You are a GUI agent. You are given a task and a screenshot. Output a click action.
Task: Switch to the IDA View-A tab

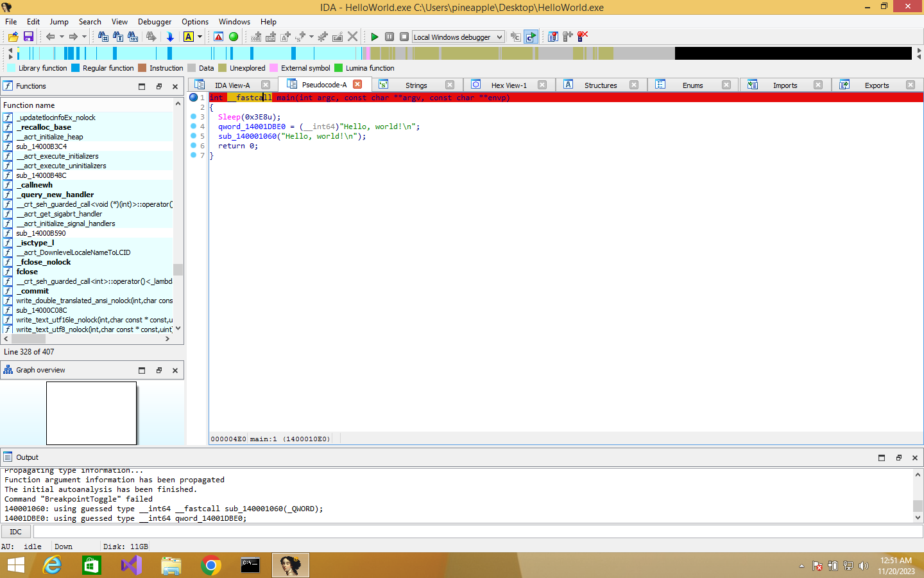tap(232, 85)
